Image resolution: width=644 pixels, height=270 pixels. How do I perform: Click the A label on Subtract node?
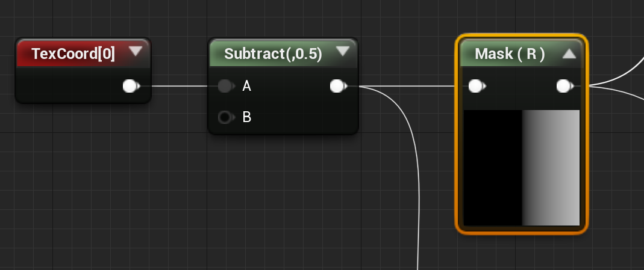(x=246, y=86)
